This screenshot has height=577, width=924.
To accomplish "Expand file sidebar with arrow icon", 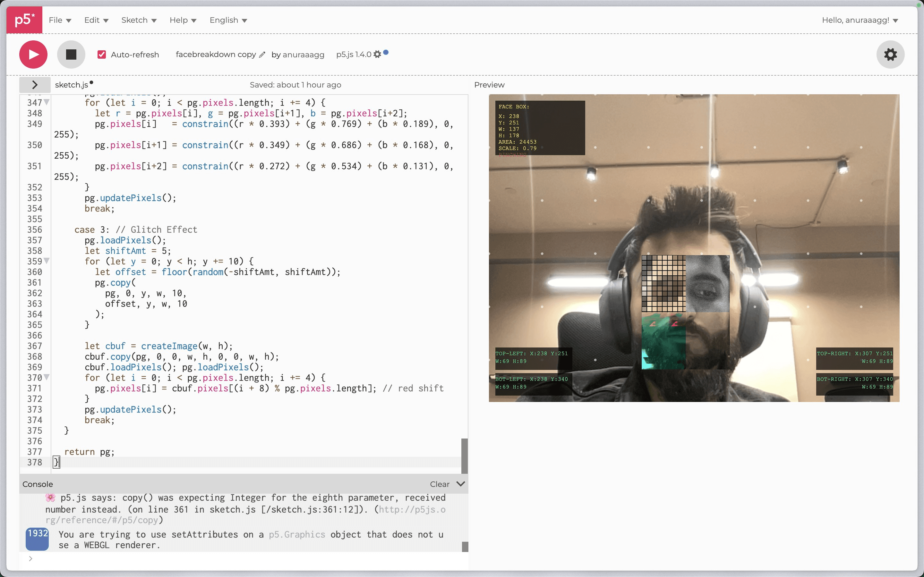I will pyautogui.click(x=35, y=85).
